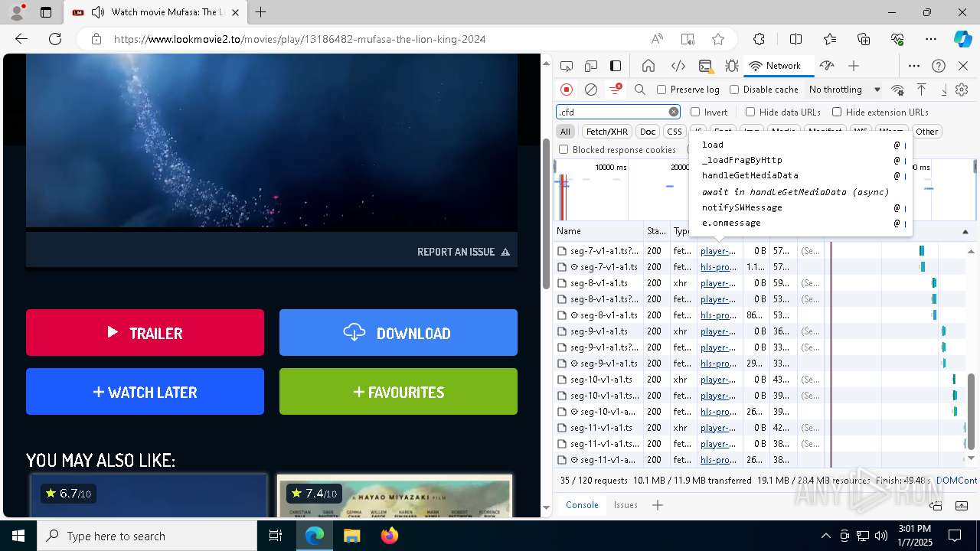
Task: Open the Console panel icon with warning
Action: point(705,66)
